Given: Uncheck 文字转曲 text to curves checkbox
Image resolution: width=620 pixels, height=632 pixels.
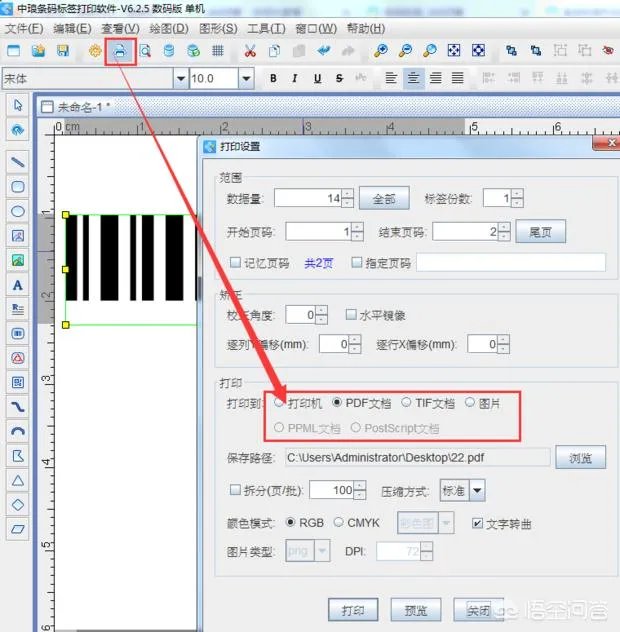Looking at the screenshot, I should (477, 523).
